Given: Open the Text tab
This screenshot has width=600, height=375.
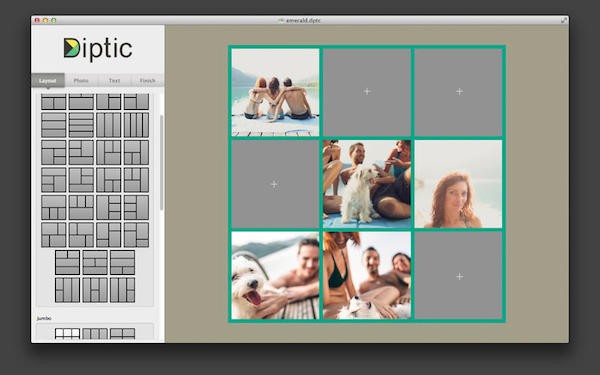Looking at the screenshot, I should [114, 81].
